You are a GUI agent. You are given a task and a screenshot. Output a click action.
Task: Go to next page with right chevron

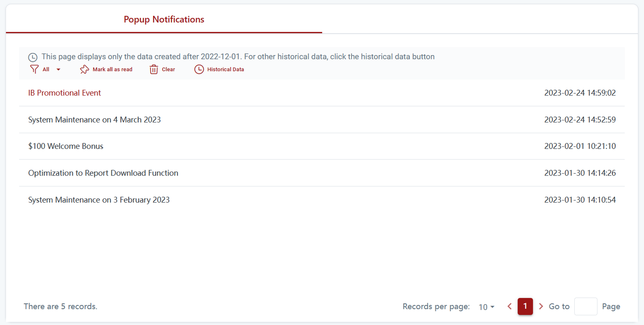click(541, 306)
